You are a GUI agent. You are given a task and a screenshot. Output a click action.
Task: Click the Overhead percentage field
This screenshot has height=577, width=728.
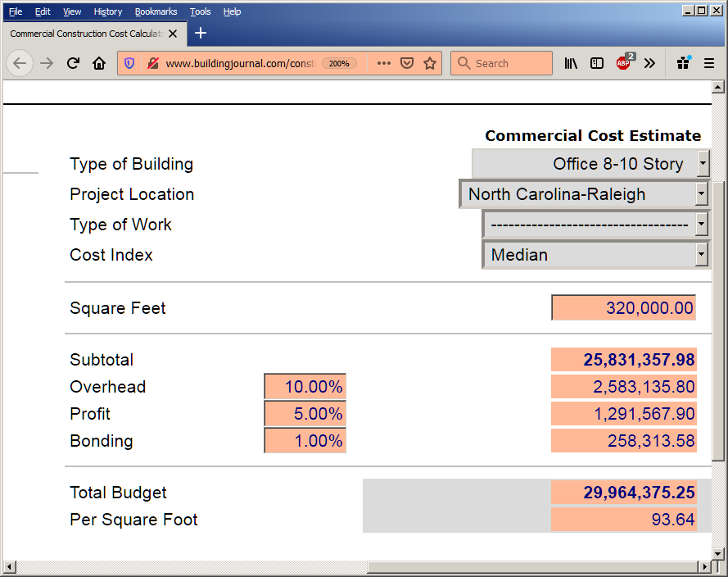(305, 387)
